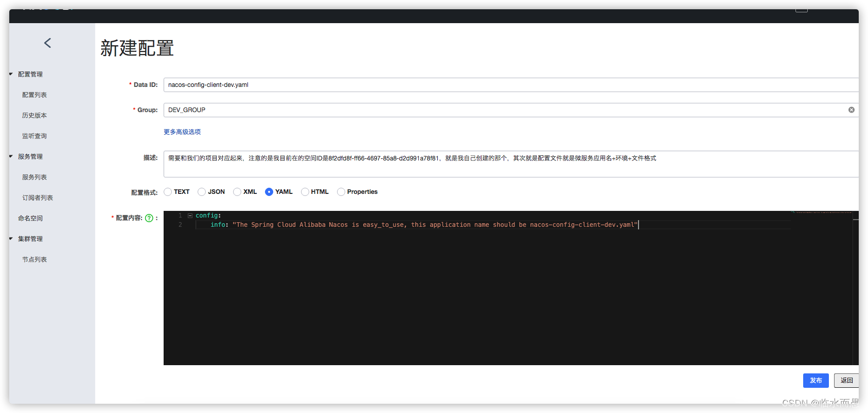Select the TEXT format radio button
This screenshot has height=413, width=868.
pyautogui.click(x=168, y=192)
